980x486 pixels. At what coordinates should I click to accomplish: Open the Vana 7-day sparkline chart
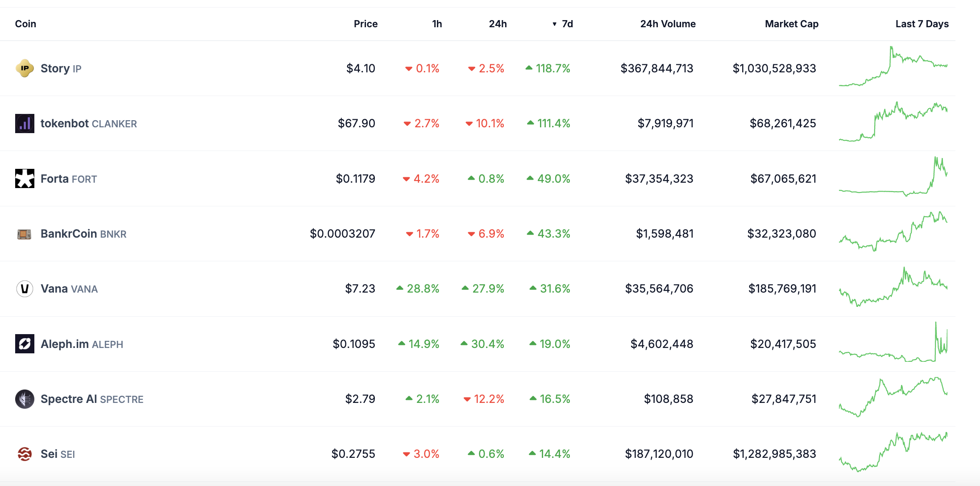tap(893, 288)
